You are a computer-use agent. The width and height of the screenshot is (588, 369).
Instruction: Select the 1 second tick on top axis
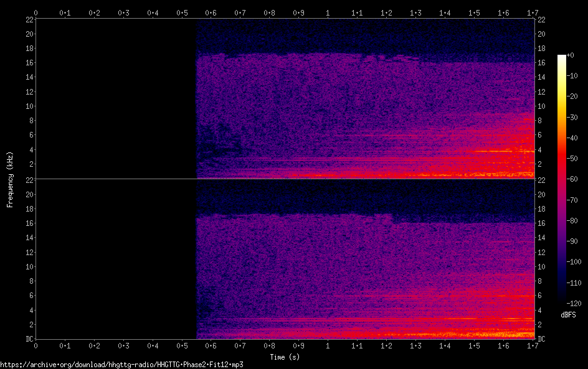click(328, 12)
